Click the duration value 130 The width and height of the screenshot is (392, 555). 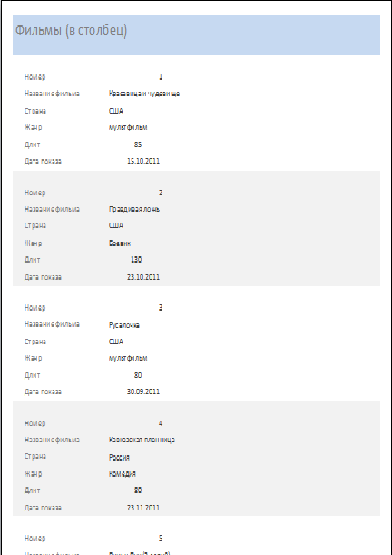[x=136, y=260]
